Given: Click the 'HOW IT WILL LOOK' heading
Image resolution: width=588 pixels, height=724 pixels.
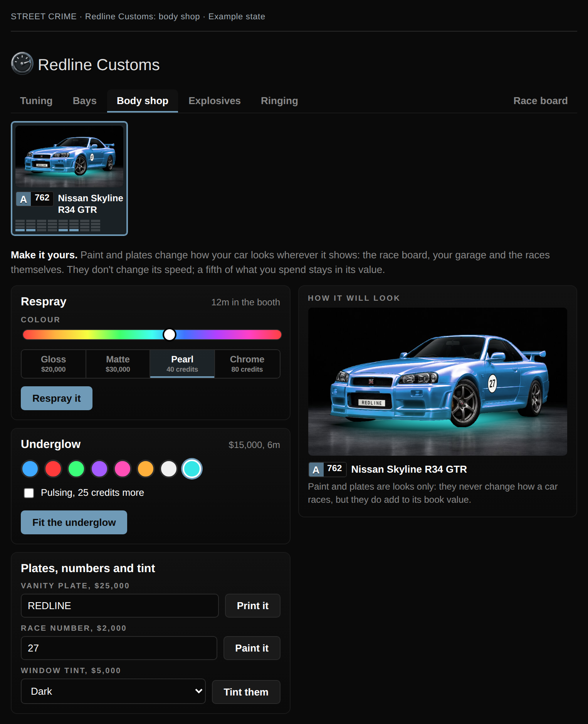Looking at the screenshot, I should pyautogui.click(x=354, y=298).
